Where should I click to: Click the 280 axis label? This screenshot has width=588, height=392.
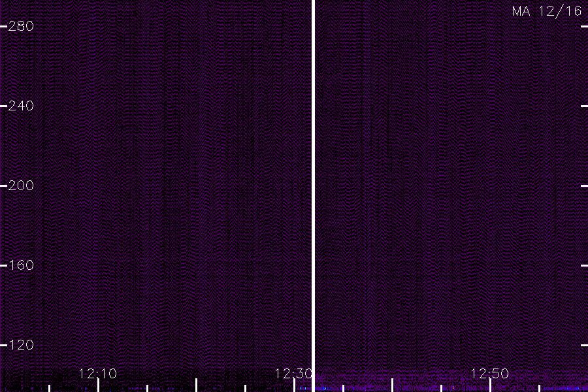tap(21, 26)
